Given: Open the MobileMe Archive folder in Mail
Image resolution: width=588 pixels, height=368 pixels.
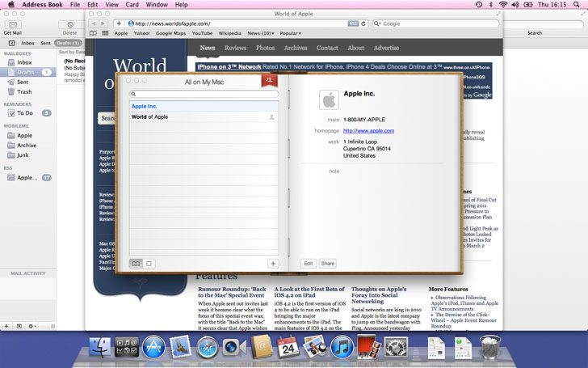Looking at the screenshot, I should click(27, 146).
